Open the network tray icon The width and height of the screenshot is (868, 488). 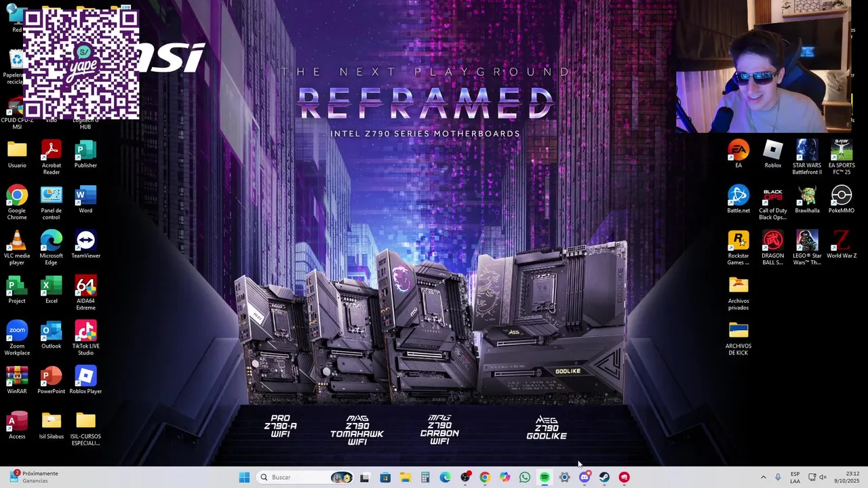click(x=812, y=477)
